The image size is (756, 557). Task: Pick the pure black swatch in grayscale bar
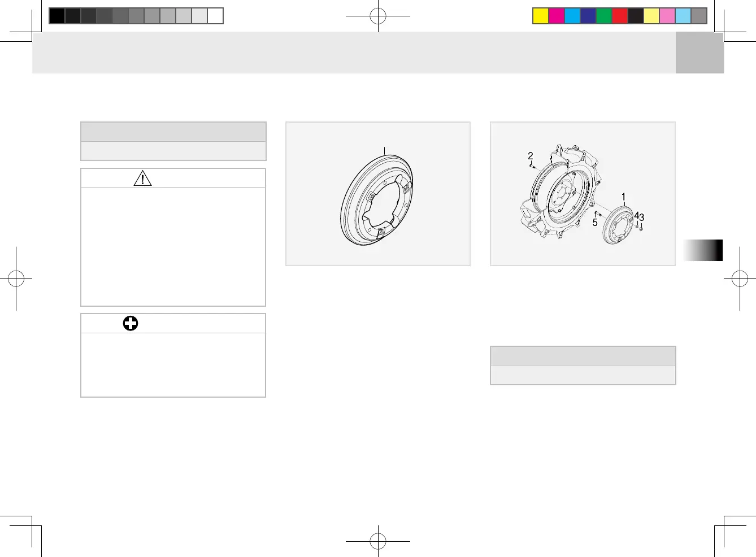click(x=57, y=16)
